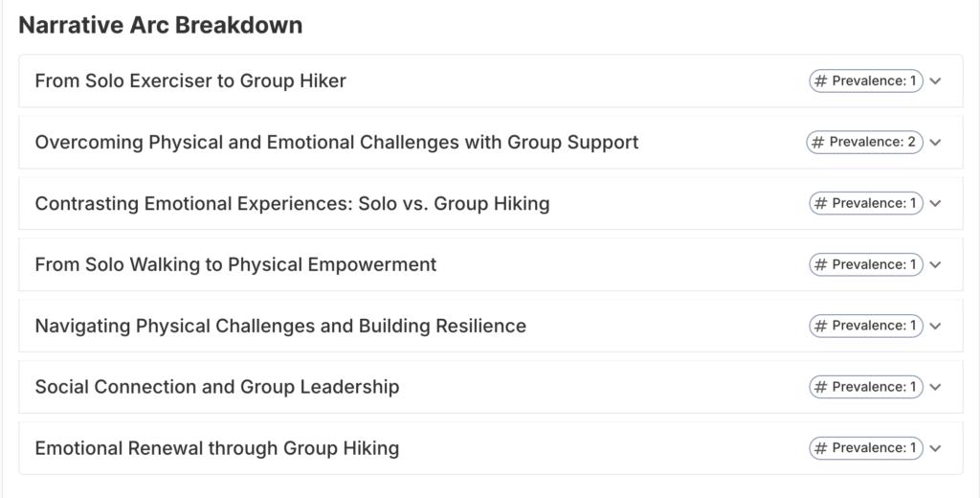980x498 pixels.
Task: Expand chevron for 'Overcoming Physical and Emotional Challenges'
Action: pos(936,143)
